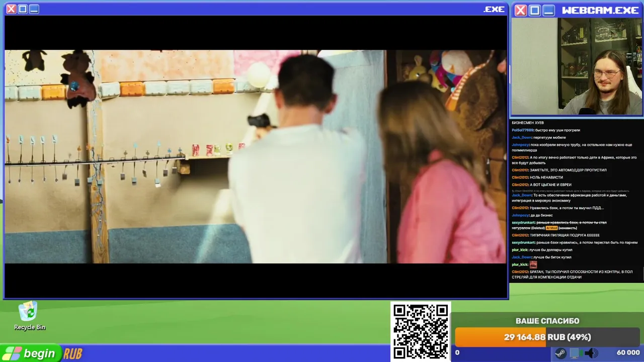Click the AI Mod badge in chat
This screenshot has height=362, width=644.
(551, 228)
